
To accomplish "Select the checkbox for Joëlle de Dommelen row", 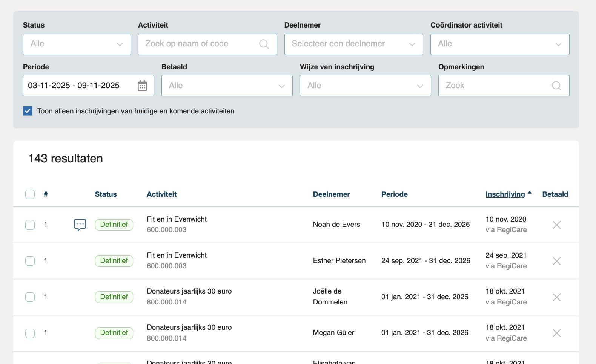I will pos(30,297).
